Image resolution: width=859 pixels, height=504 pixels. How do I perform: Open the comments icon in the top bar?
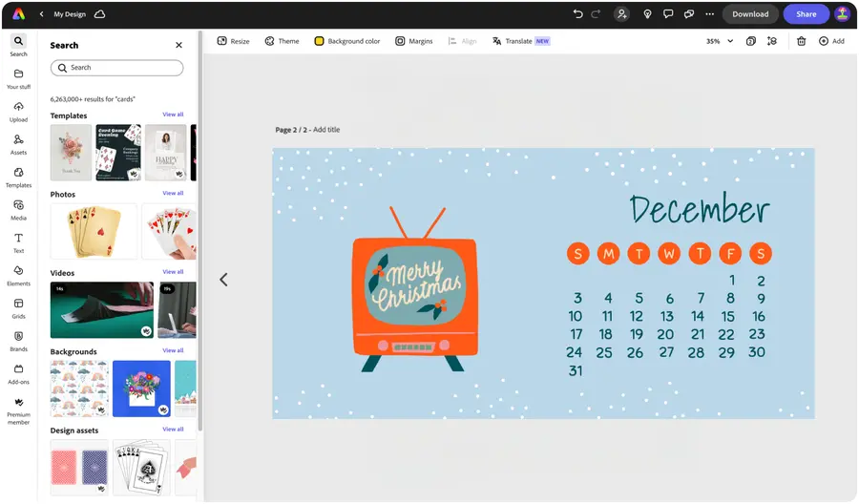[x=668, y=14]
